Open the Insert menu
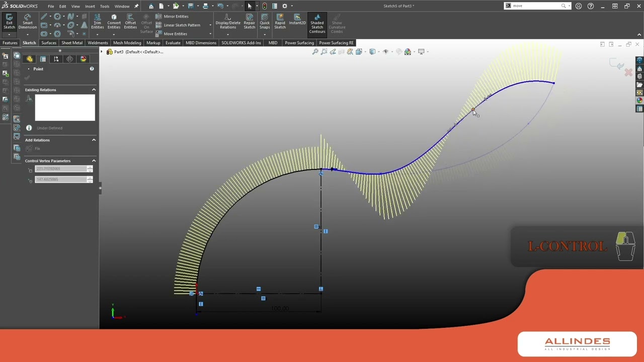 pyautogui.click(x=90, y=6)
